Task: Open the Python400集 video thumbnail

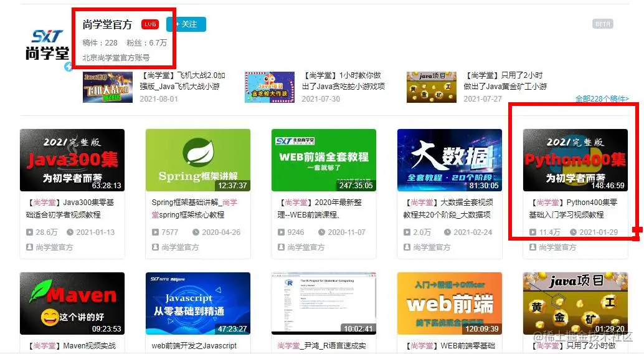Action: (x=575, y=160)
